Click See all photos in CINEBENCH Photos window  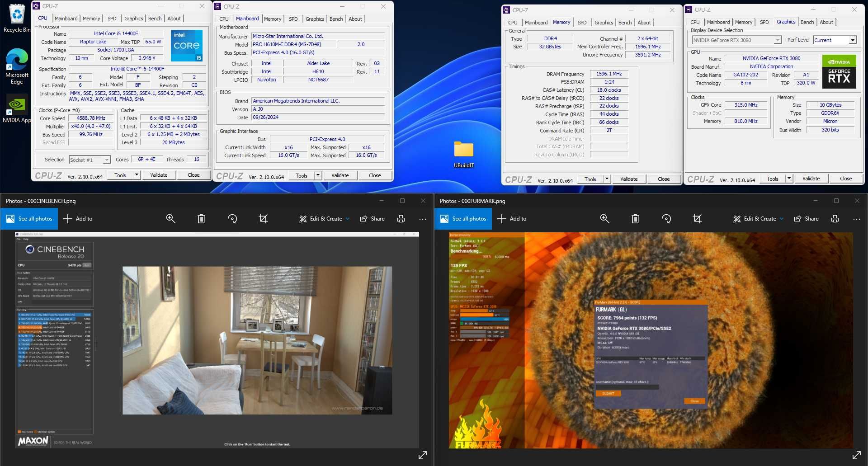coord(29,219)
